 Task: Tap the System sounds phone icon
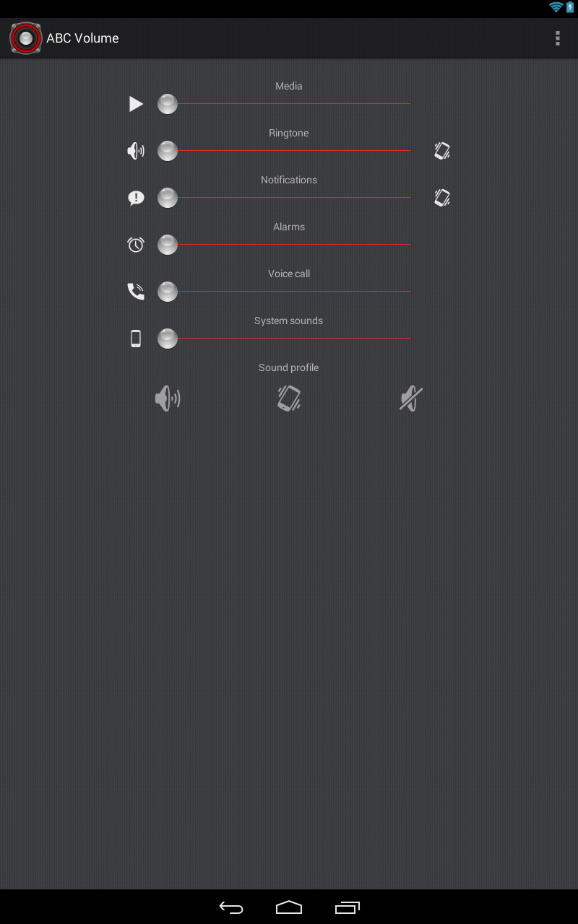click(136, 339)
